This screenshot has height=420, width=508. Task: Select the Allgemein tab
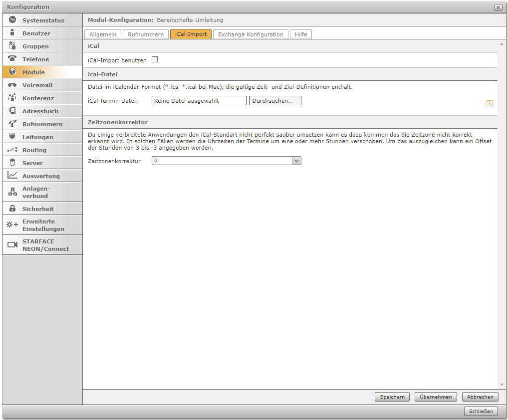click(103, 34)
